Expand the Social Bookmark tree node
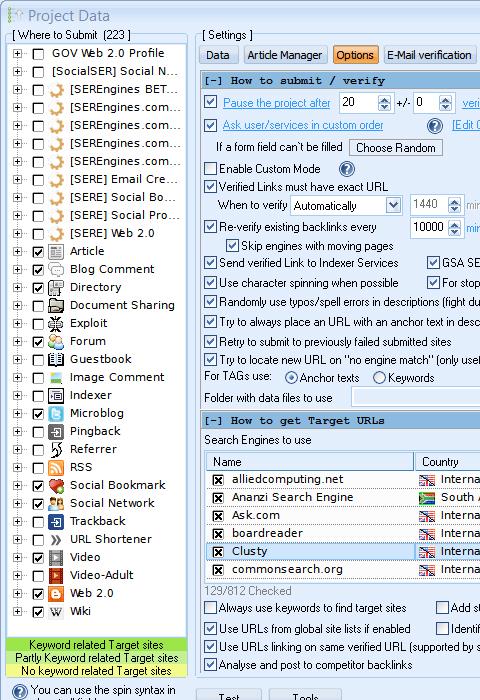The width and height of the screenshot is (480, 700). 17,486
